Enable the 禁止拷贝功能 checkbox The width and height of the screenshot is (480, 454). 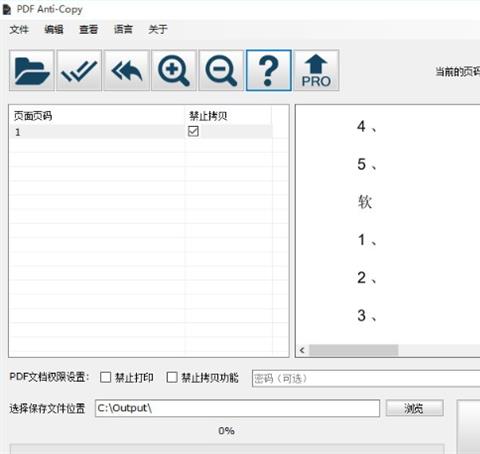click(x=172, y=377)
